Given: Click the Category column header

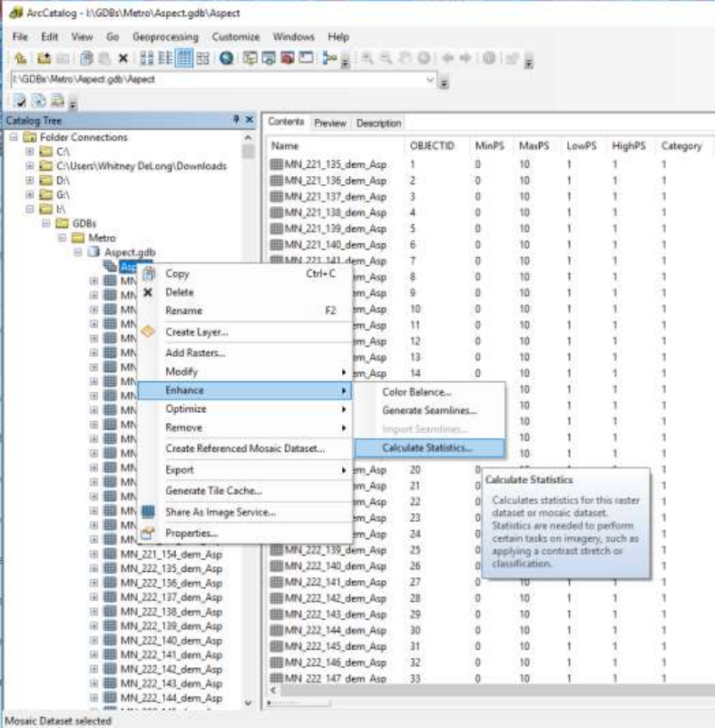Looking at the screenshot, I should click(683, 146).
